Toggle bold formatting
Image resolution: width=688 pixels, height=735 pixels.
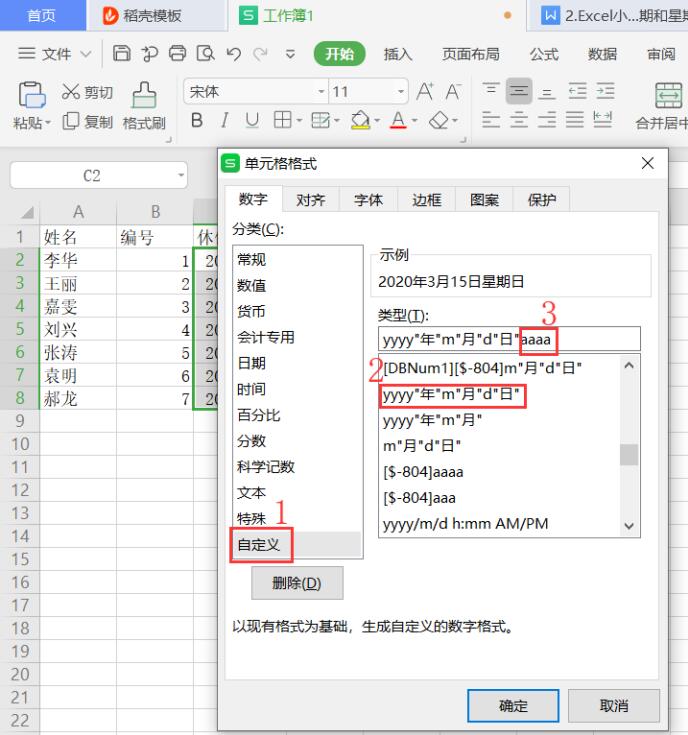[197, 120]
